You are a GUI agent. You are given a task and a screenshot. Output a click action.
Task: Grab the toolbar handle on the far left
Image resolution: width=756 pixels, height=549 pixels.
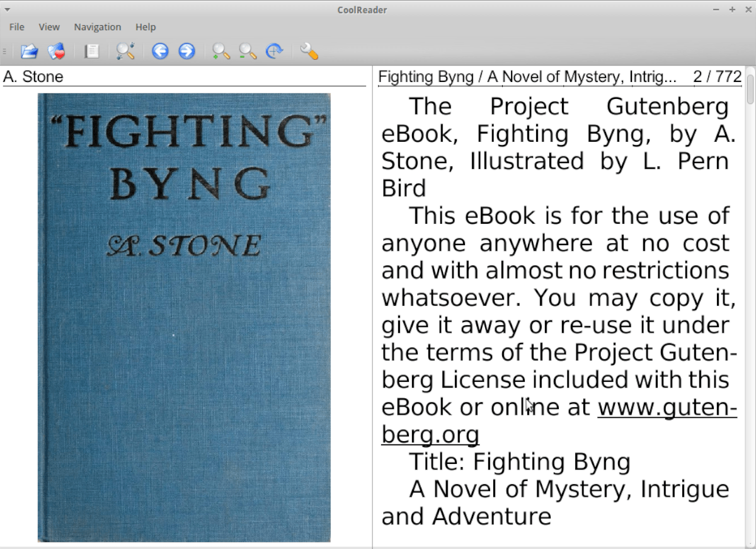click(4, 50)
